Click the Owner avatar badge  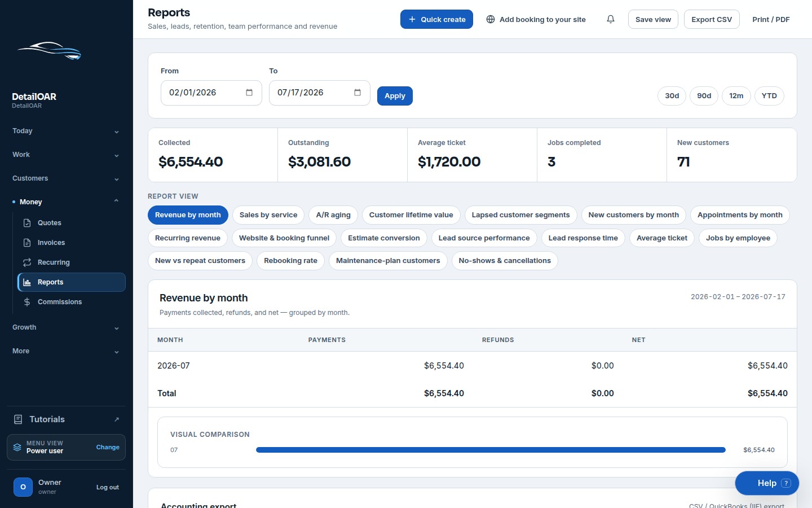(23, 487)
